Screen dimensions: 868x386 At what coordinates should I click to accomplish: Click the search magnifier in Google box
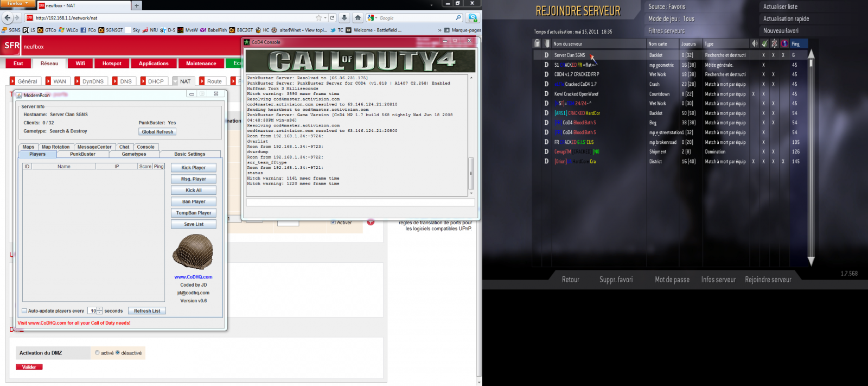coord(458,18)
